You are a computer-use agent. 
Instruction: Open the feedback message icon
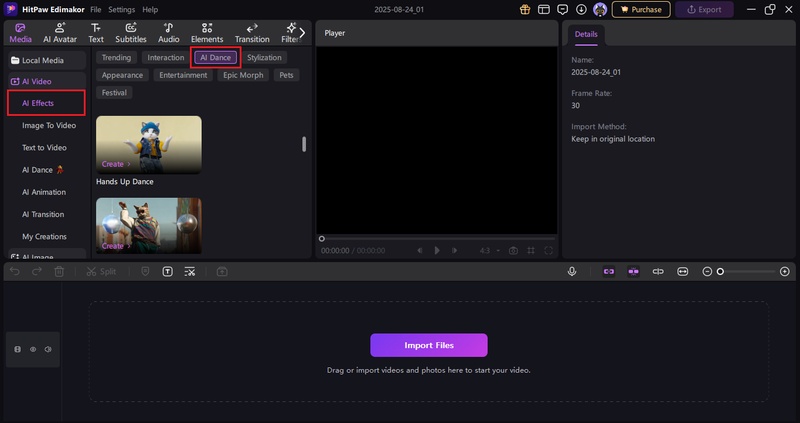tap(563, 9)
